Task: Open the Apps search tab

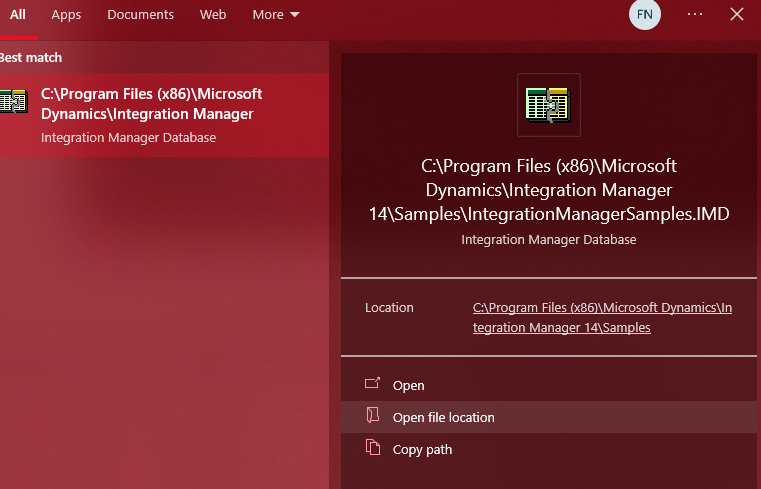Action: click(66, 15)
